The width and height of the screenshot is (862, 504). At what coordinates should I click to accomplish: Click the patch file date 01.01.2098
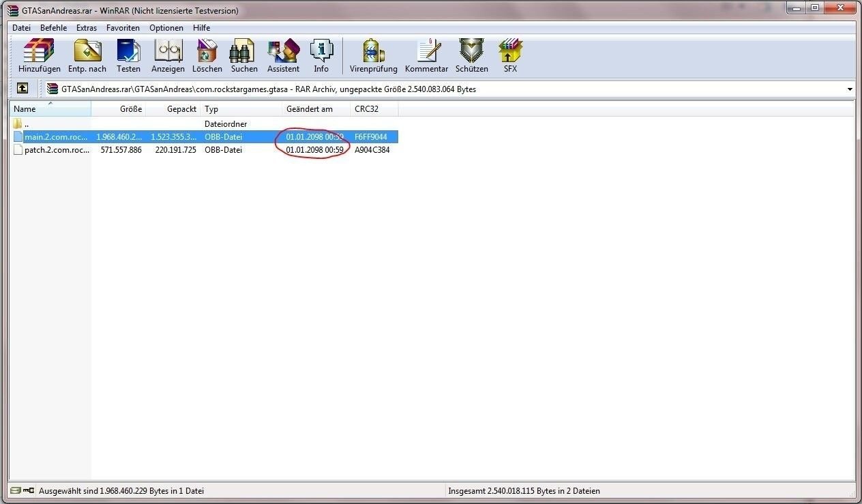click(314, 150)
